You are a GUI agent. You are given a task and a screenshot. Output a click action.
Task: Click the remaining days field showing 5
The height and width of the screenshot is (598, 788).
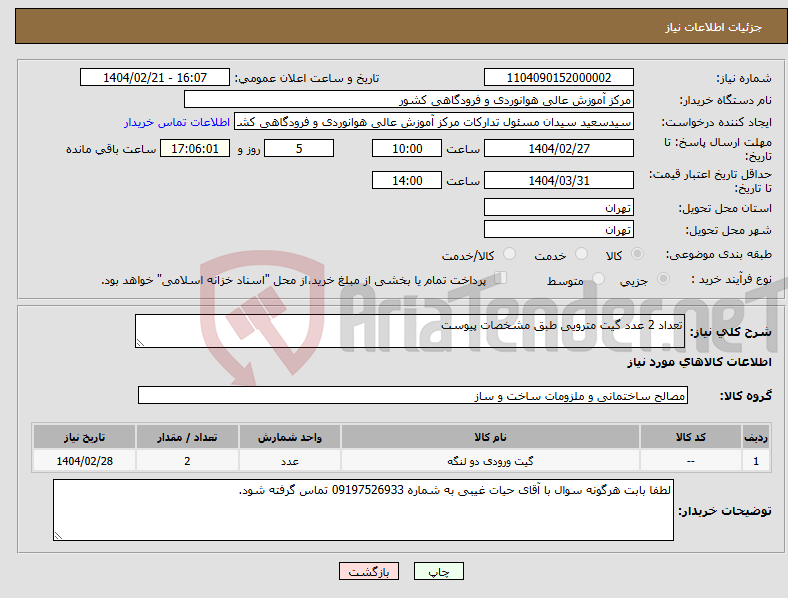click(x=299, y=148)
